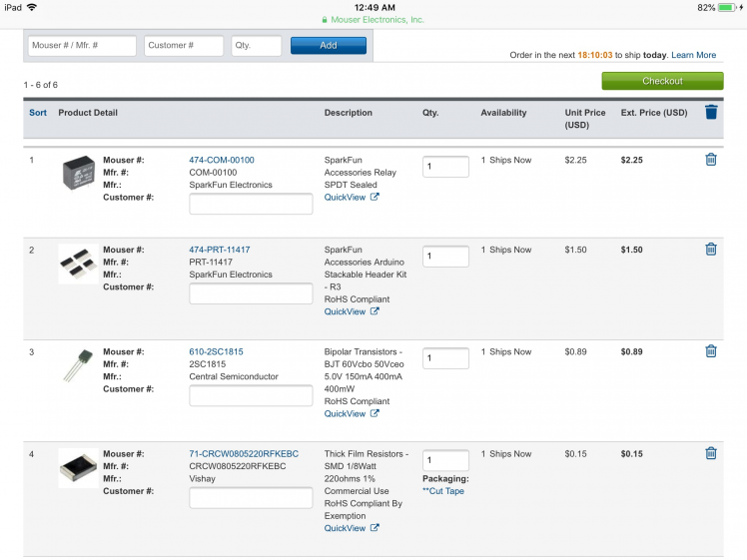The image size is (747, 560).
Task: Click the Qty. entry field at top
Action: (257, 46)
